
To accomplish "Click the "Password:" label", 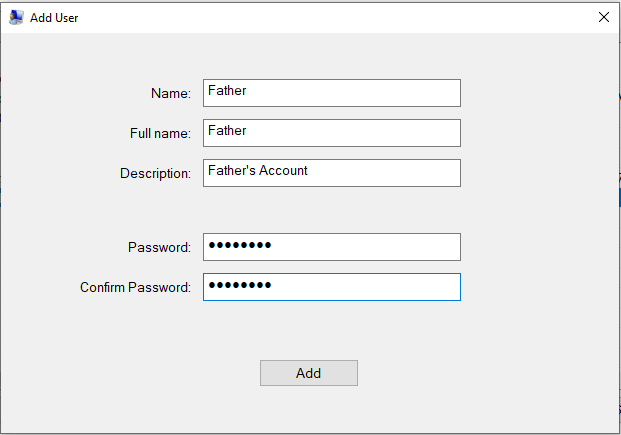I will point(159,247).
